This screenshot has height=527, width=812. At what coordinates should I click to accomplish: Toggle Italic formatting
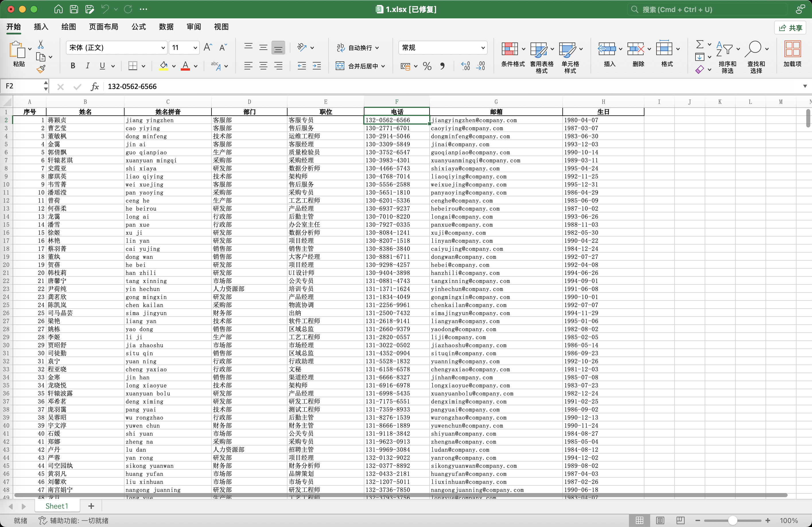pos(88,66)
